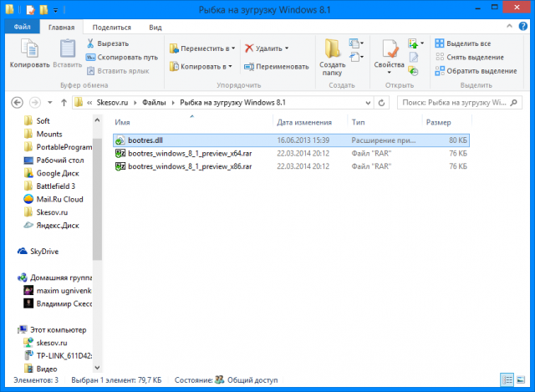This screenshot has height=392, width=535.
Task: Click Skesov.ru in the address breadcrumb
Action: point(112,102)
